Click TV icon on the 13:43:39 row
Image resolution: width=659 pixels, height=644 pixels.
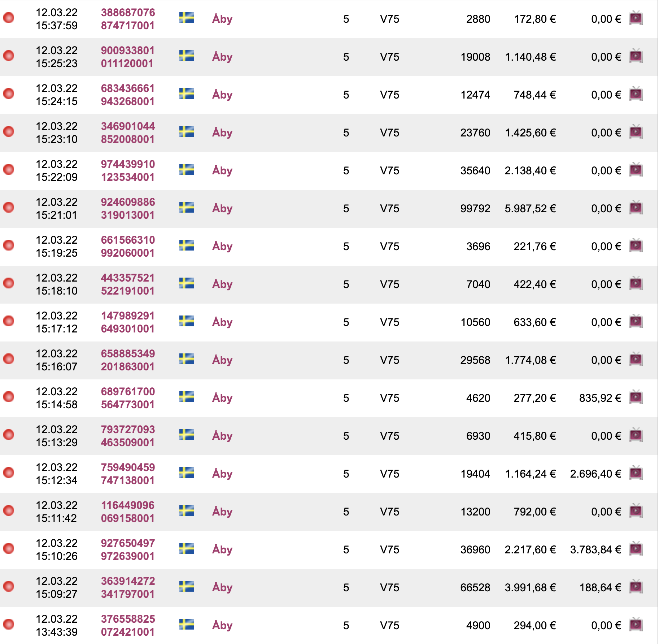pos(636,625)
